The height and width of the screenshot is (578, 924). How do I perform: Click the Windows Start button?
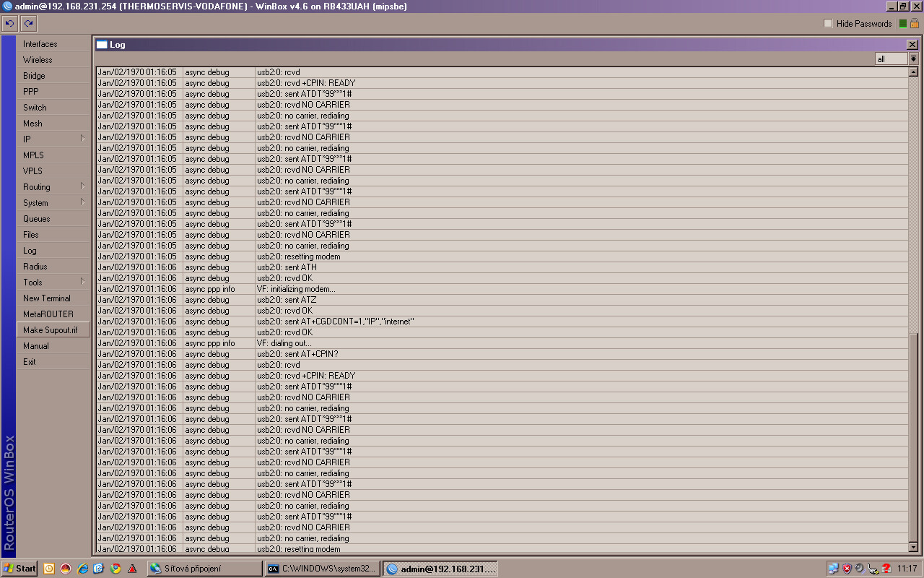[19, 569]
